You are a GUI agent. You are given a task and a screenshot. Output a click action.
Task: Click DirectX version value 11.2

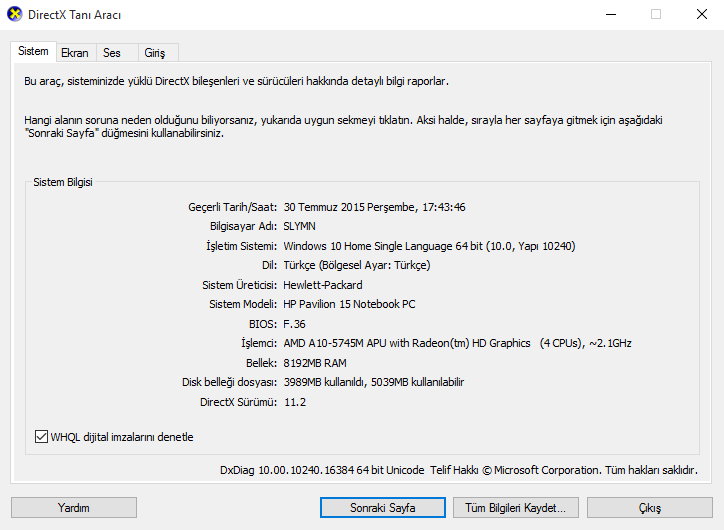(295, 402)
